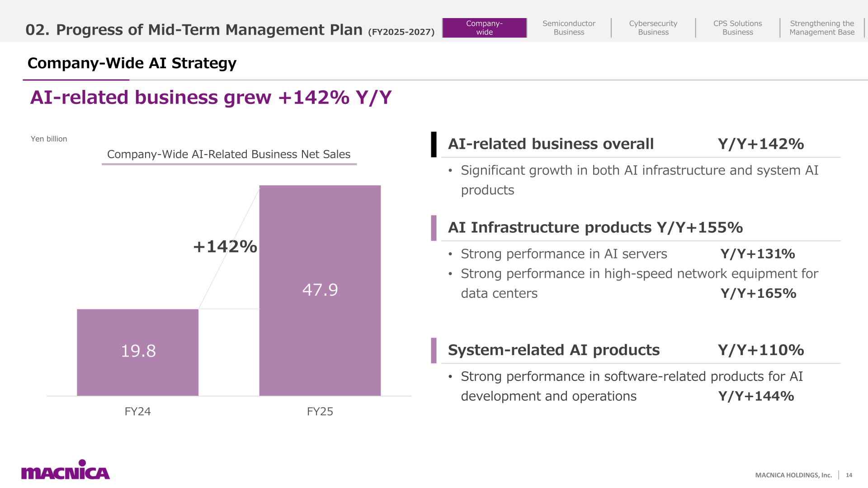Select chart title Company-Wide AI-Related Business Net Sales

click(229, 155)
